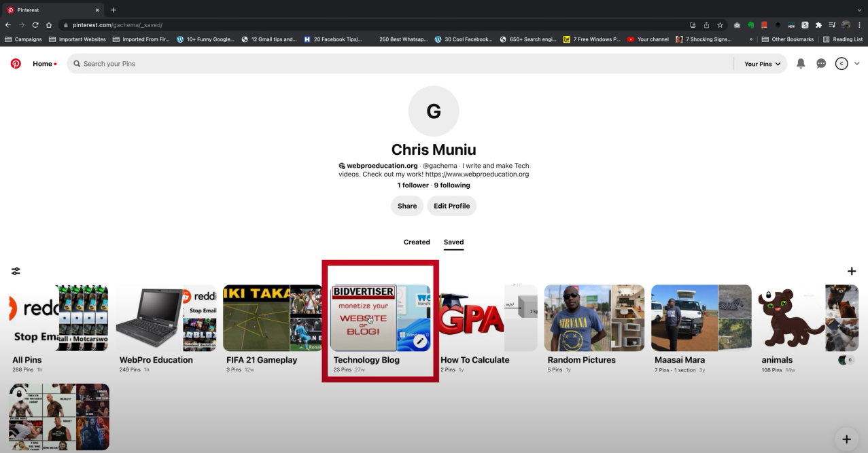The image size is (868, 453).
Task: Expand the accounts chevron next to the avatar
Action: (x=856, y=64)
